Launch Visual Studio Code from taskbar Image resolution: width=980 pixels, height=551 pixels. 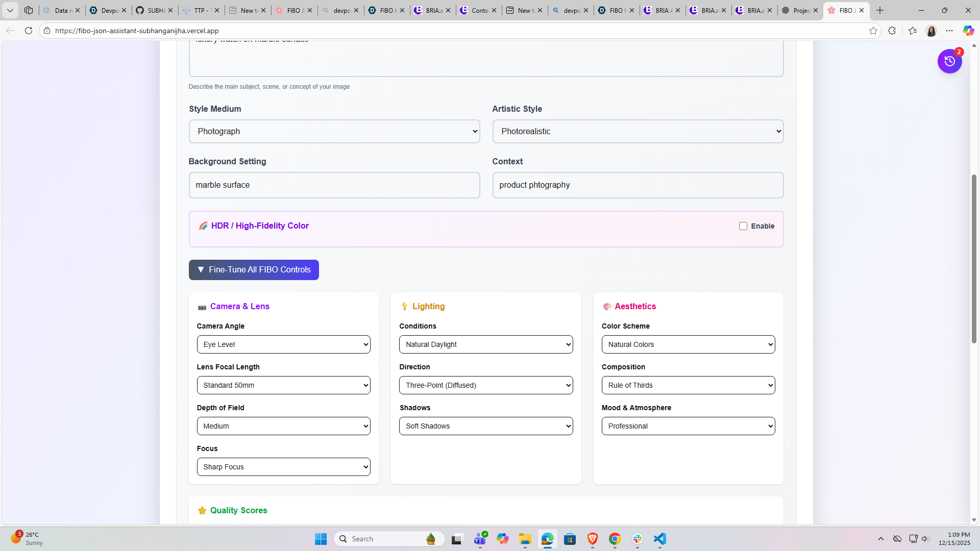coord(660,539)
